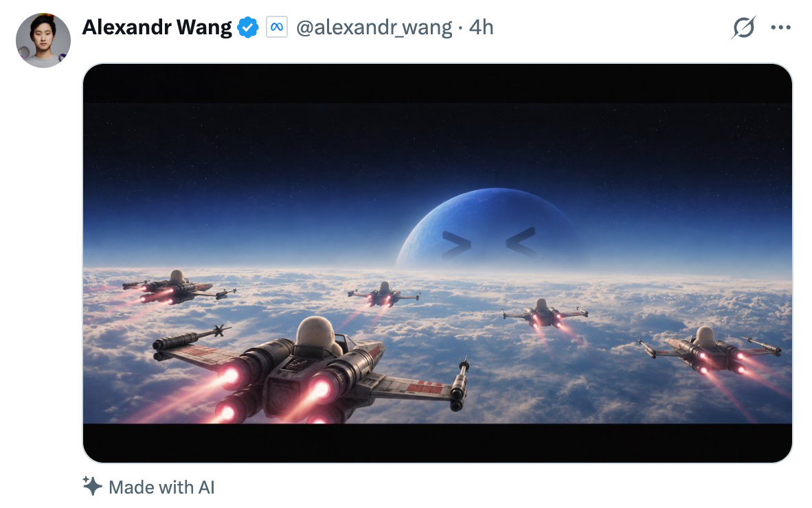Open the three-dot more options menu

click(780, 27)
